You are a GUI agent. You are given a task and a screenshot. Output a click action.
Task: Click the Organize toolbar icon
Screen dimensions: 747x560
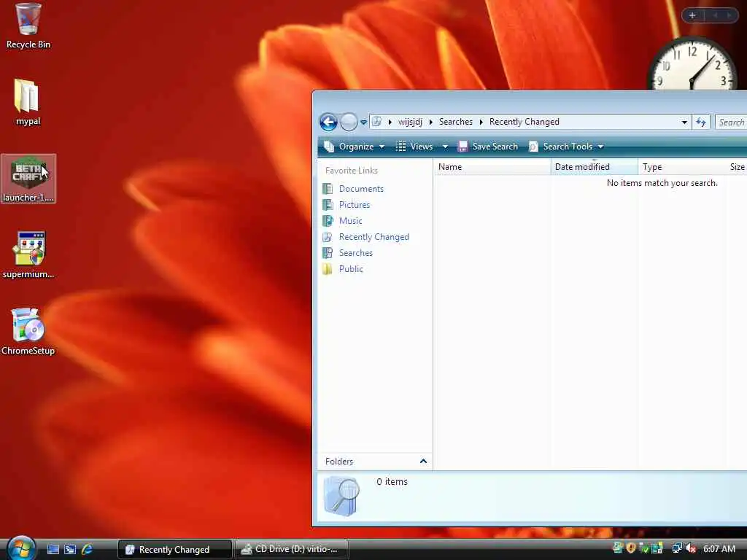click(x=329, y=147)
